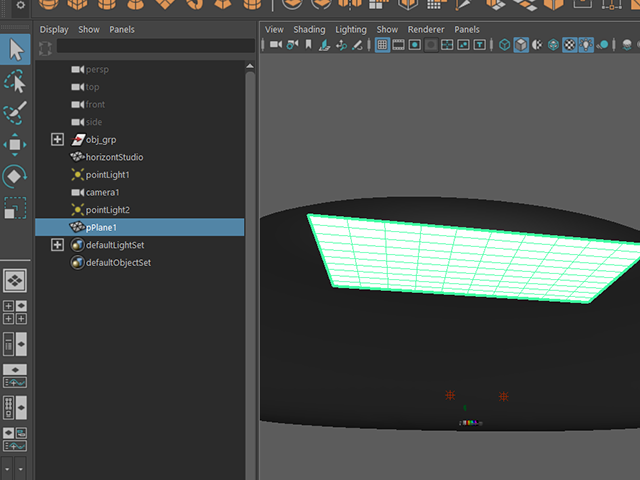
Task: Toggle Textured display mode
Action: 569,44
